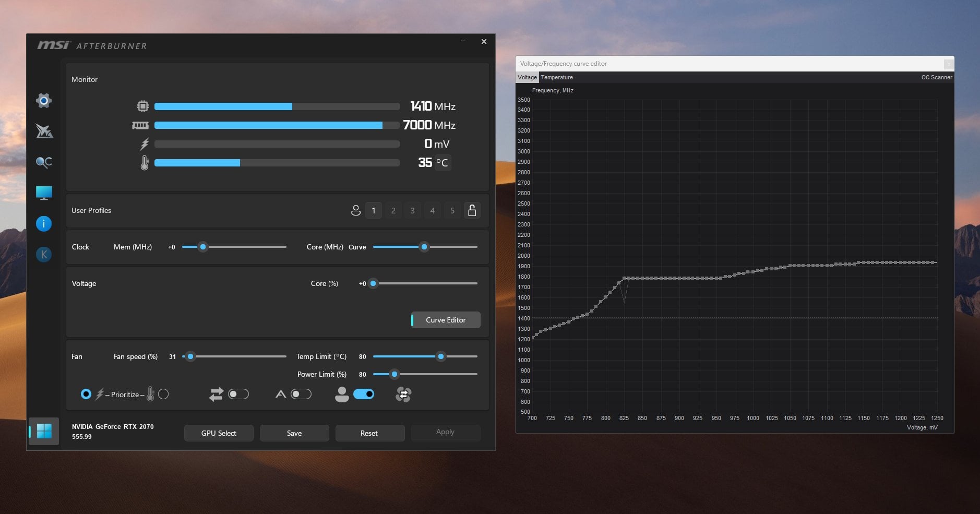Launch Kombustor with the K icon
This screenshot has height=514, width=980.
pyautogui.click(x=44, y=254)
